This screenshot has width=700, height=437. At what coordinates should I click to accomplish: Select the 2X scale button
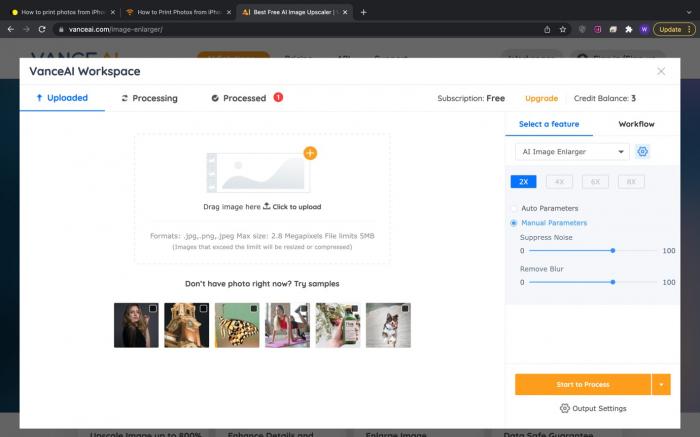pos(523,182)
